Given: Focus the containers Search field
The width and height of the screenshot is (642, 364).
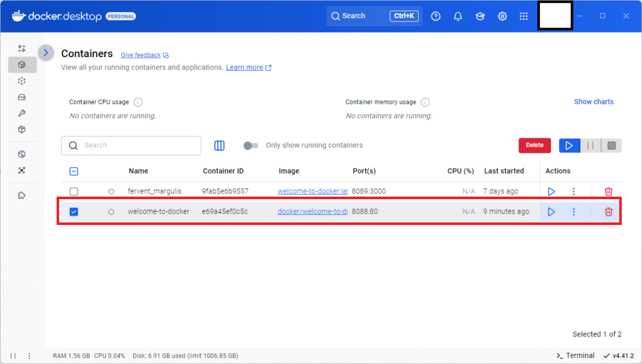Looking at the screenshot, I should 131,145.
